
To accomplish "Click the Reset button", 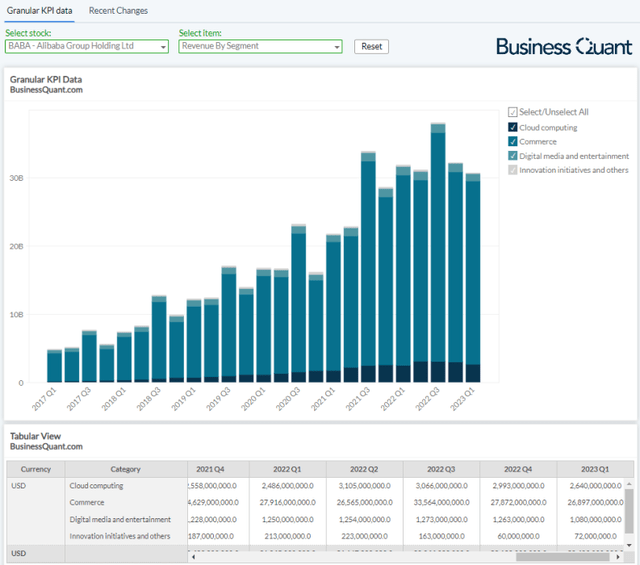I will click(371, 47).
